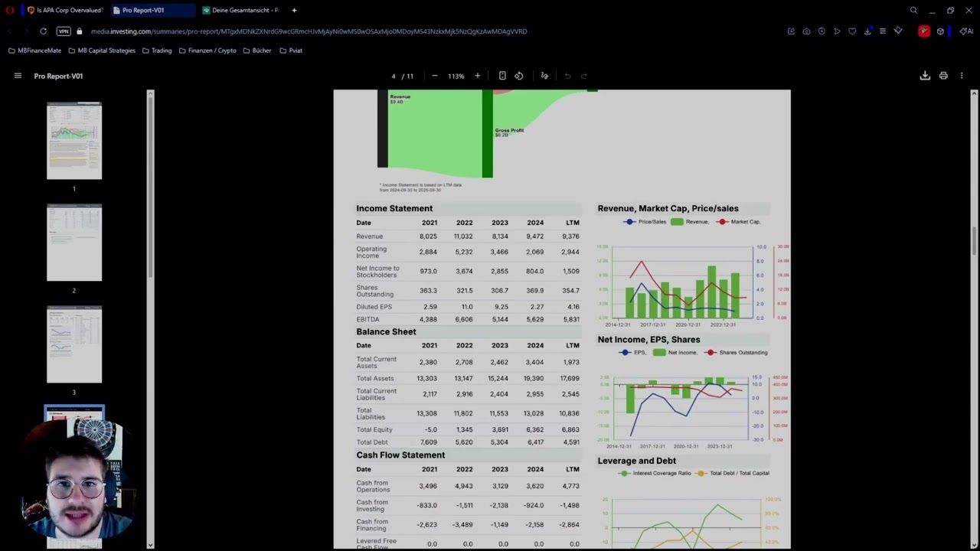Toggle the VPN badge in address bar
Viewport: 980px width, 551px height.
(64, 31)
